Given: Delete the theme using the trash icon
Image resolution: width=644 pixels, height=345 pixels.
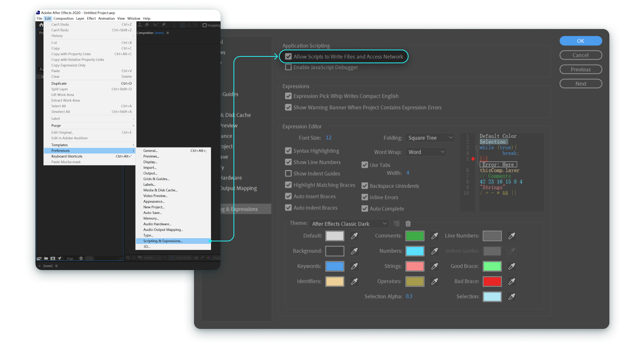Looking at the screenshot, I should (x=408, y=224).
